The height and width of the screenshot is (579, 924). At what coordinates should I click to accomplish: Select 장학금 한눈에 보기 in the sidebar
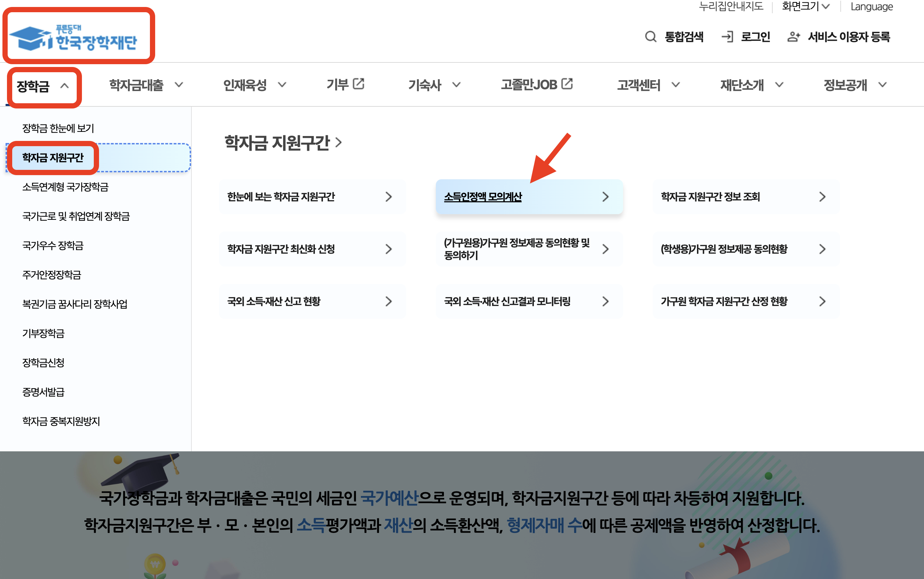click(58, 128)
